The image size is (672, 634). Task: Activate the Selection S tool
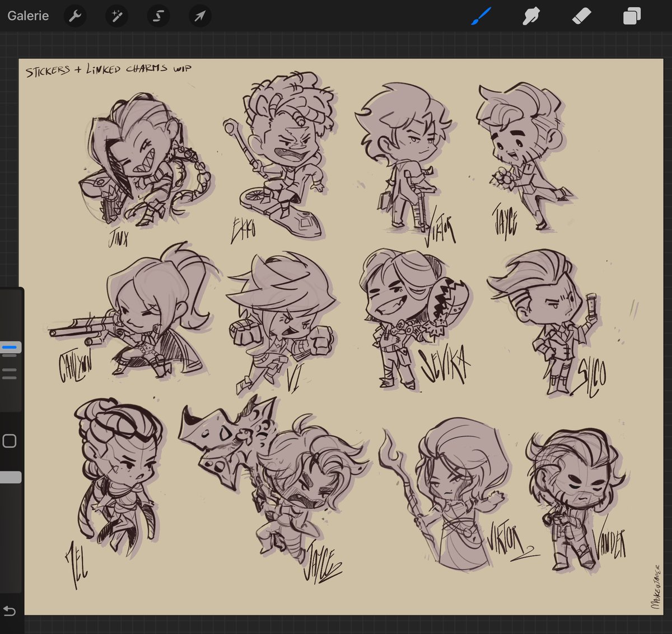[158, 16]
